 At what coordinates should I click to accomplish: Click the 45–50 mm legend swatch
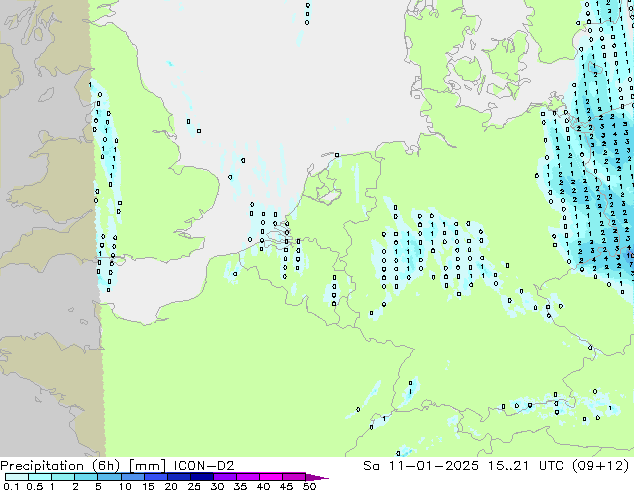click(294, 477)
